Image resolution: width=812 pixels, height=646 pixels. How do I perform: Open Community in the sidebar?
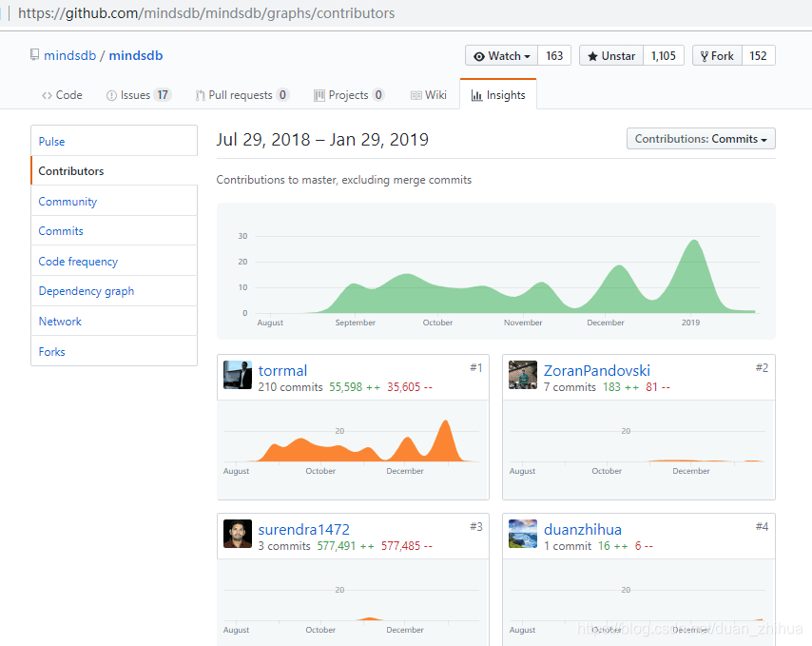coord(114,201)
